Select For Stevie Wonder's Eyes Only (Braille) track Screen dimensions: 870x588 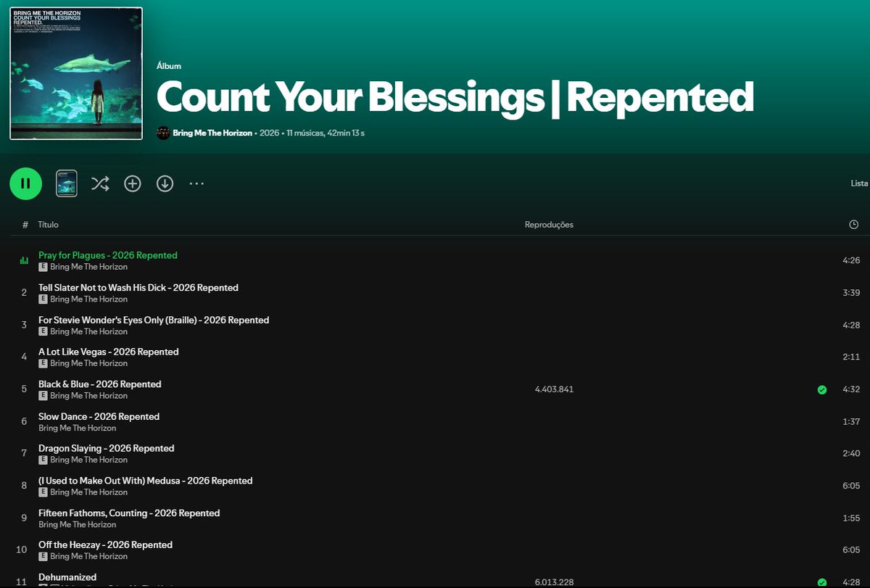(154, 320)
